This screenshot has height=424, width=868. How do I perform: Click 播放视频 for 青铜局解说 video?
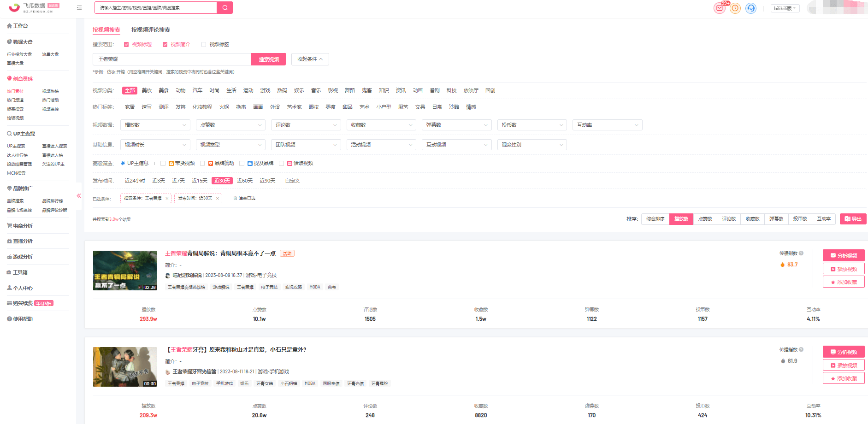point(844,269)
